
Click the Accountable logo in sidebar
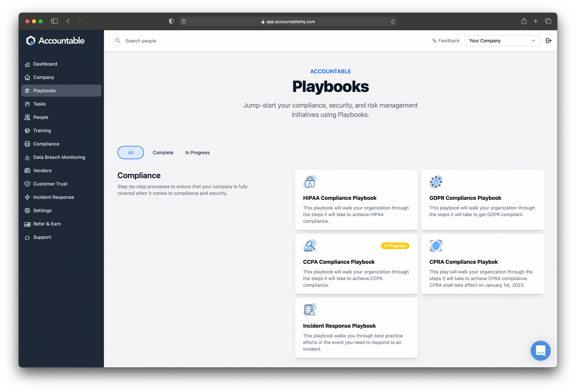[x=55, y=41]
